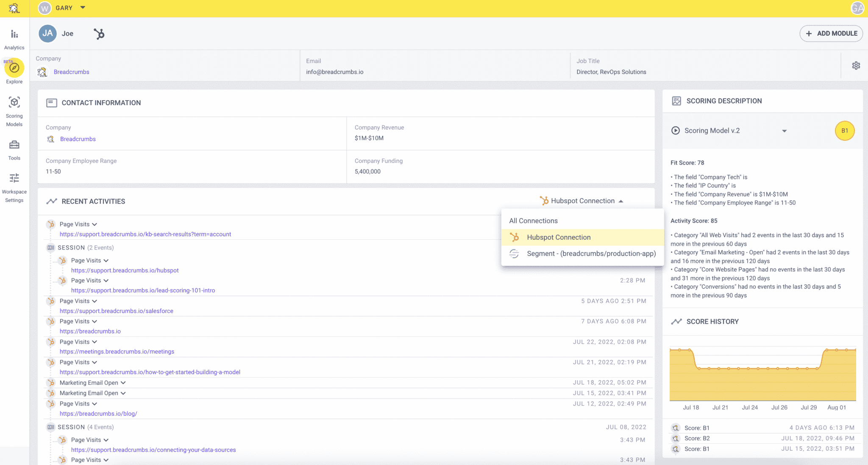
Task: Click SESSION (2 Events) row
Action: 86,248
